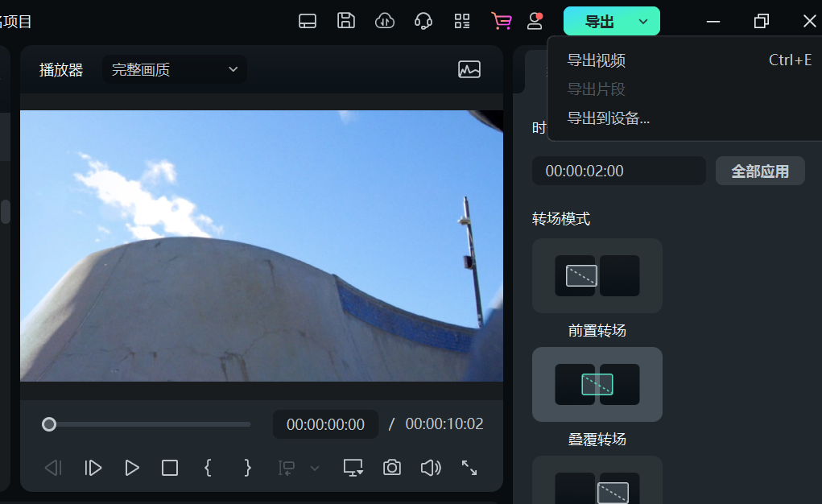Open the cloud upload icon
This screenshot has width=822, height=504.
385,21
